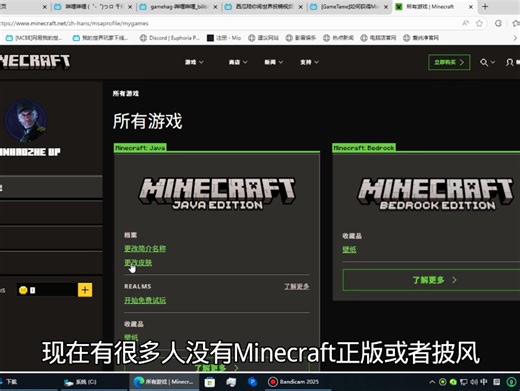This screenshot has width=520, height=391.
Task: Click the 中 input method indicator
Action: tap(484, 382)
